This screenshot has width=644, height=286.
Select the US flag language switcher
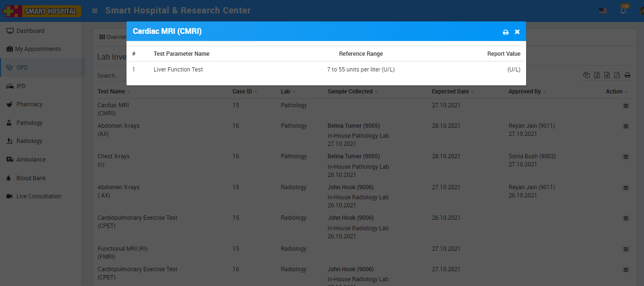point(603,10)
